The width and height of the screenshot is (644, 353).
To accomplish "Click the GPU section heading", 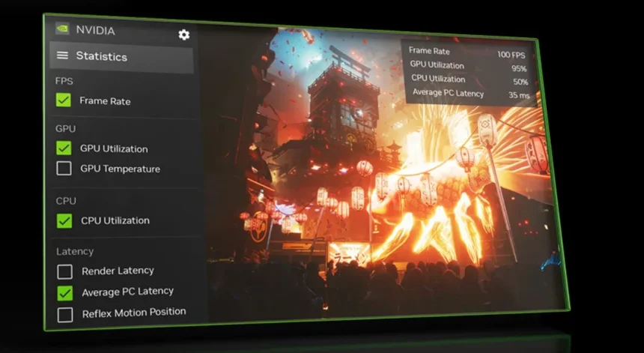I will pyautogui.click(x=65, y=129).
